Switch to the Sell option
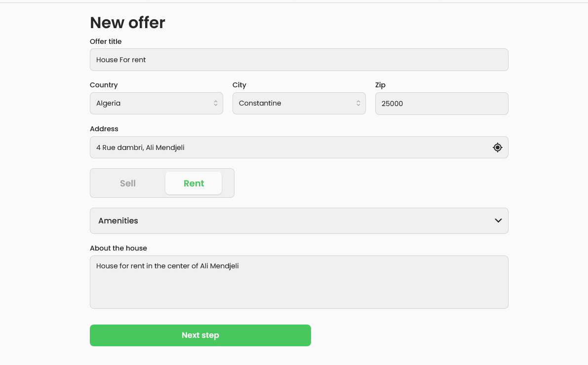 (x=127, y=183)
